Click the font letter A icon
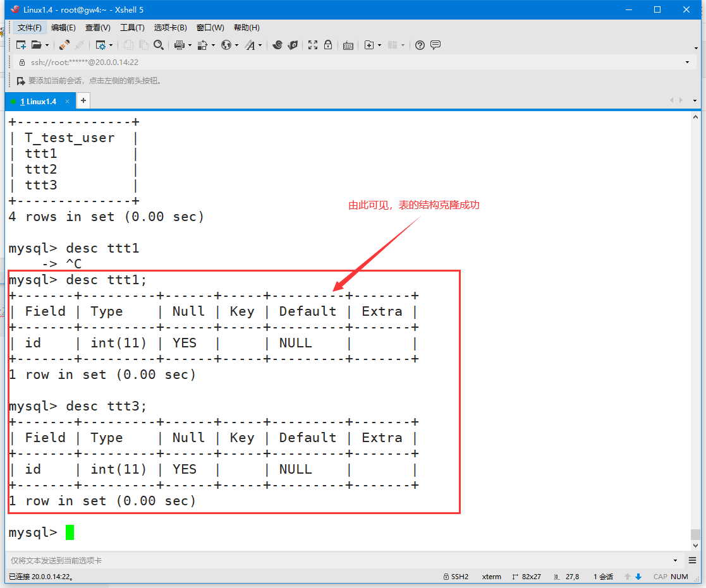 coord(250,45)
